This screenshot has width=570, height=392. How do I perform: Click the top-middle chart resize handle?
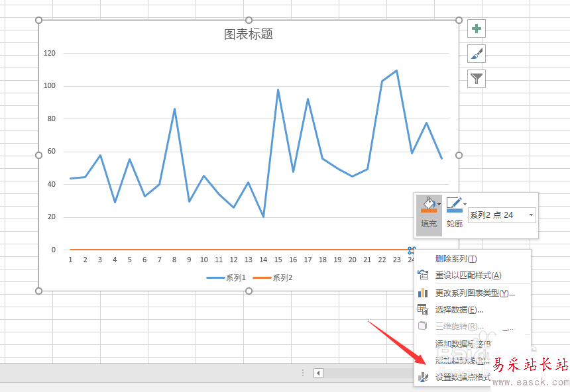click(249, 20)
